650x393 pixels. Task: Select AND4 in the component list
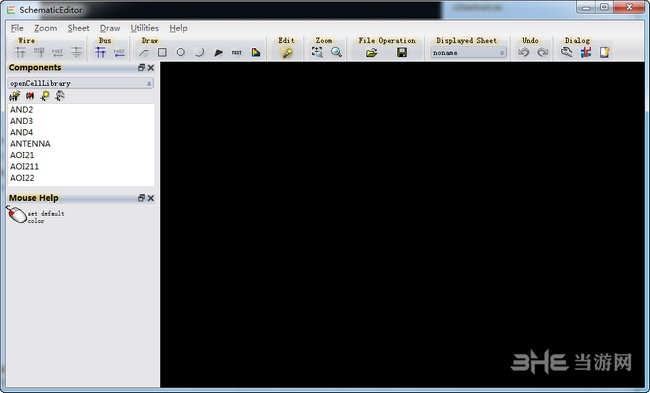[81, 132]
